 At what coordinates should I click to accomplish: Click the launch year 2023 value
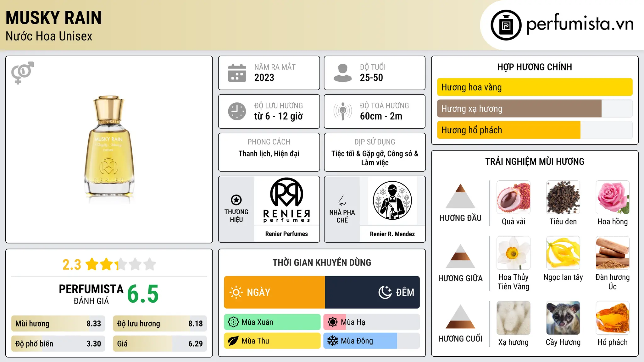coord(264,78)
